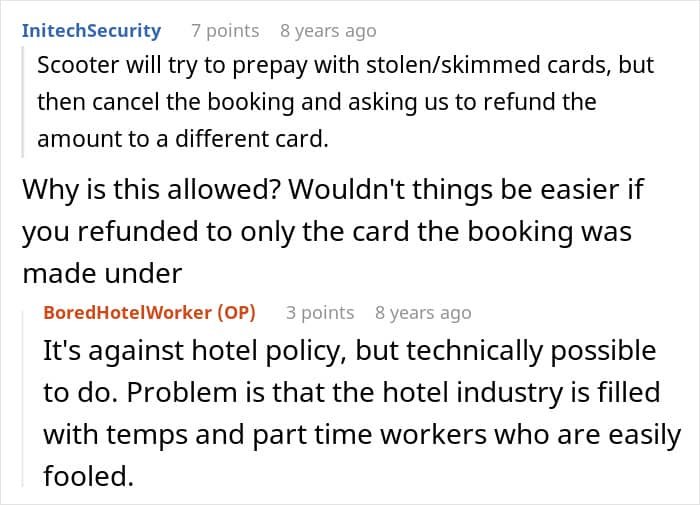Screen dimensions: 700x505
Task: Click the "(OP)" label
Action: pos(236,312)
